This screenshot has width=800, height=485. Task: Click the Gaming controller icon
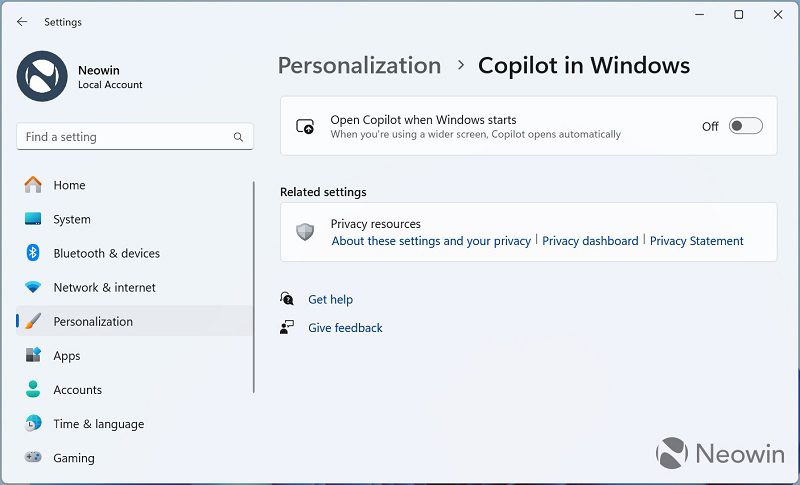(x=33, y=457)
